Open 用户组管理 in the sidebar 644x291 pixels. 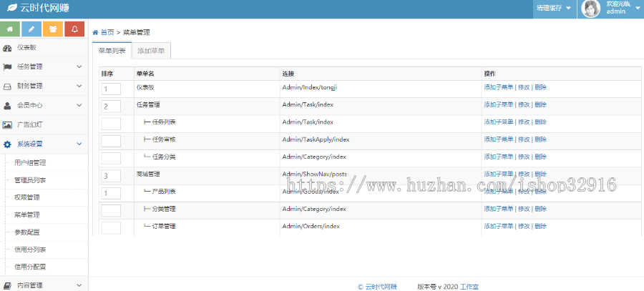30,163
